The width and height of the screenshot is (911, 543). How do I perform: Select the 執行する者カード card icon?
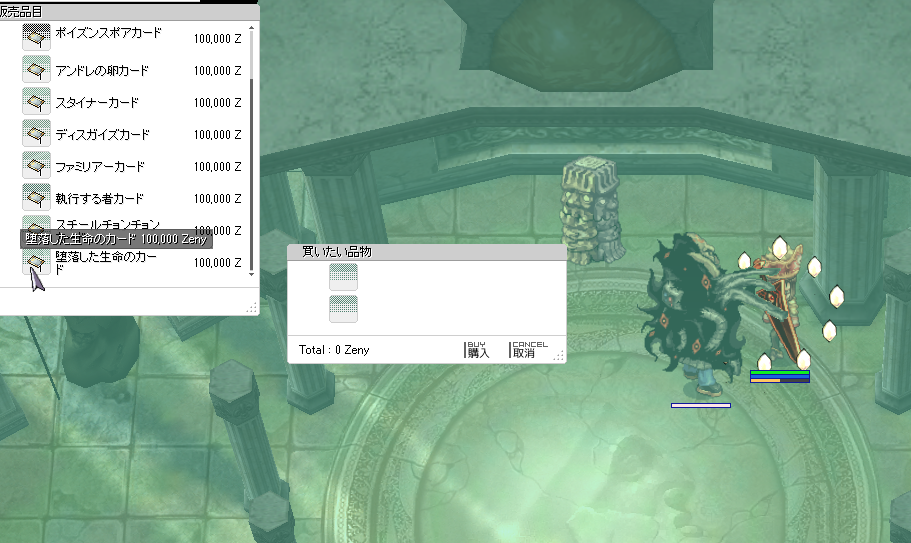pyautogui.click(x=36, y=197)
